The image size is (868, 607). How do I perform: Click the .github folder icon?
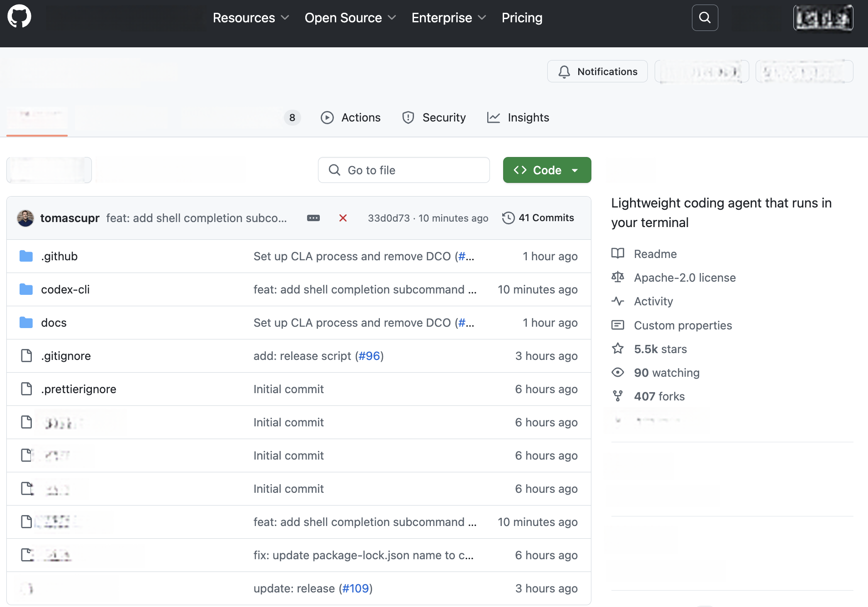coord(26,256)
